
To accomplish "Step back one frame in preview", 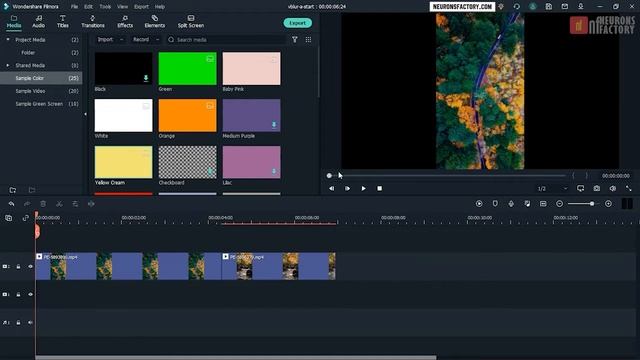I will click(331, 189).
